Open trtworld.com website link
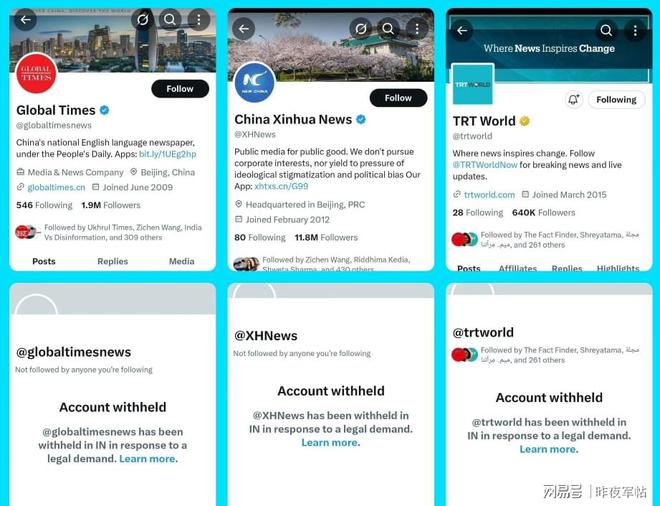 click(x=489, y=194)
